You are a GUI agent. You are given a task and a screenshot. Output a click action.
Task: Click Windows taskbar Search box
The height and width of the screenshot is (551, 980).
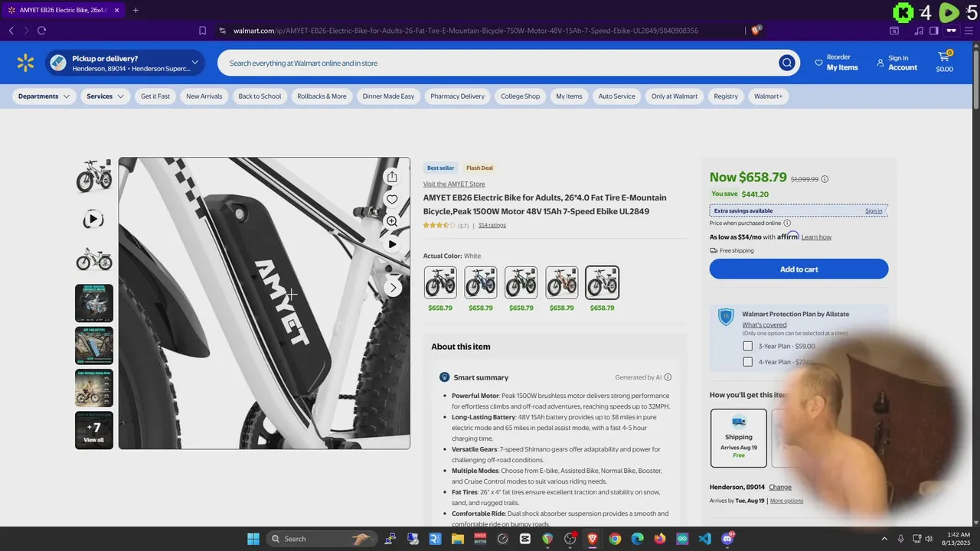click(x=322, y=539)
